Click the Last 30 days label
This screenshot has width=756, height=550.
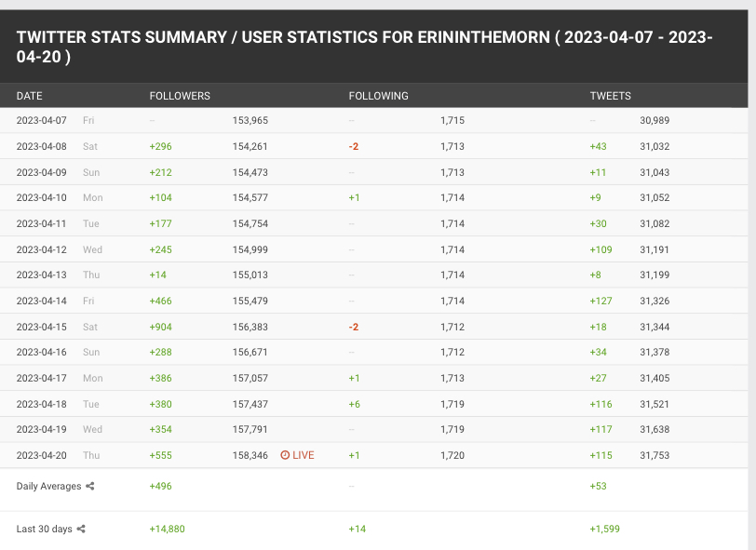pyautogui.click(x=45, y=529)
